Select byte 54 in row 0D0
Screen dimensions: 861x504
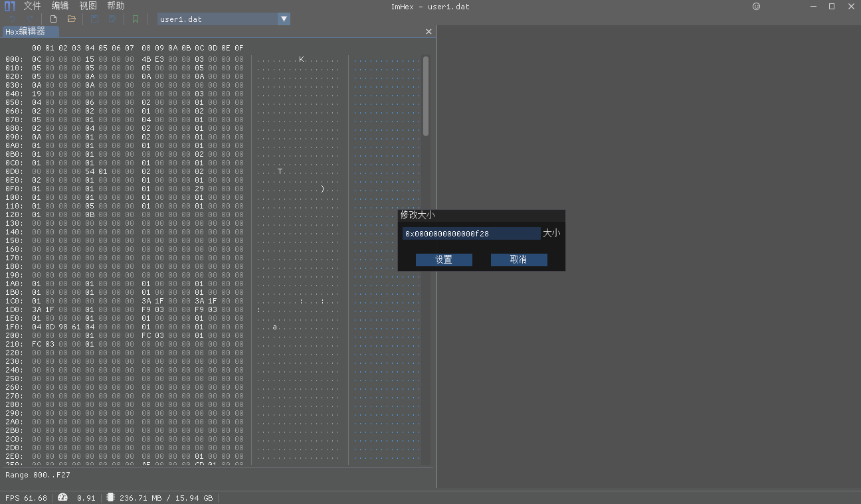90,172
